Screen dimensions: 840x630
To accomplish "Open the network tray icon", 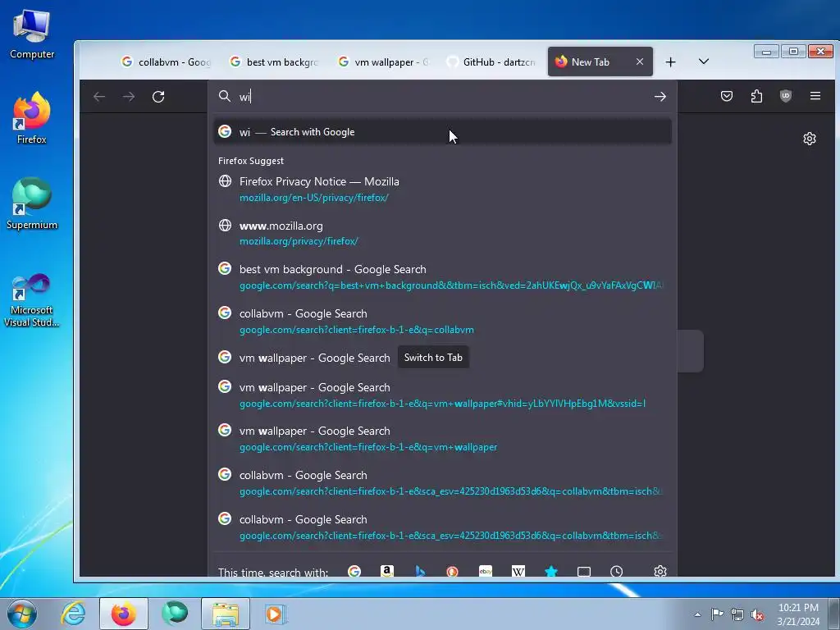I will [x=737, y=614].
